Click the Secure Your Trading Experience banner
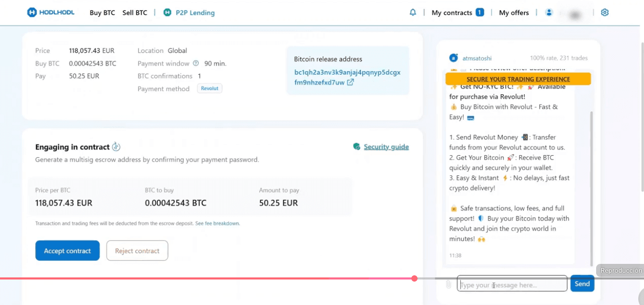This screenshot has height=305, width=644. (x=518, y=79)
